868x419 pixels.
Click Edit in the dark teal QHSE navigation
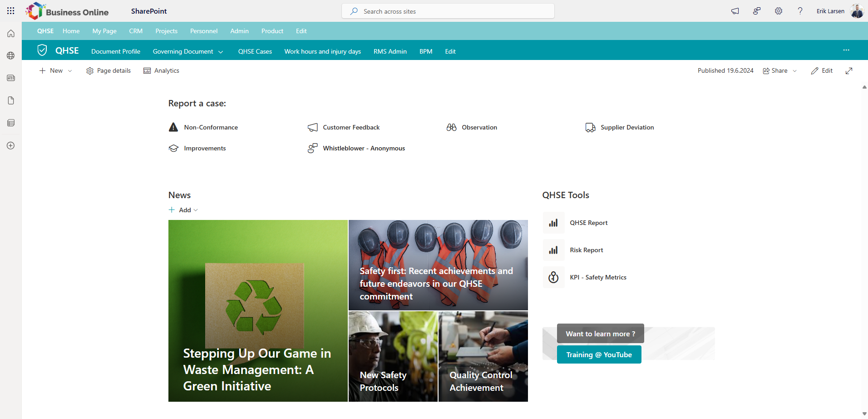click(x=450, y=51)
